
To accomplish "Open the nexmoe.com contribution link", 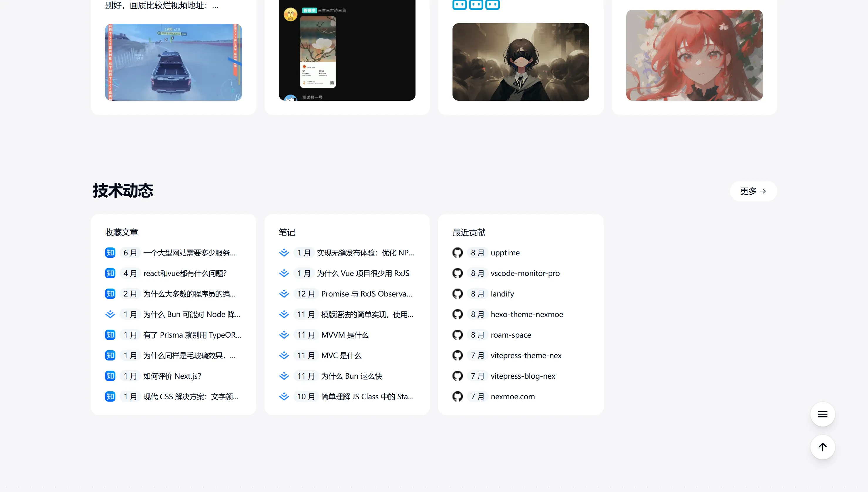I will tap(512, 396).
